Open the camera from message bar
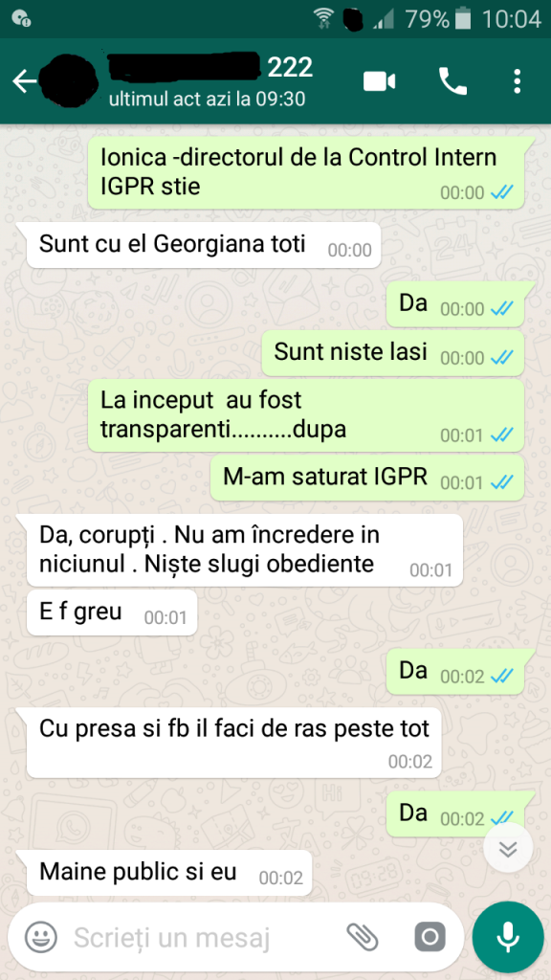Screen dimensions: 551x980 pos(430,937)
